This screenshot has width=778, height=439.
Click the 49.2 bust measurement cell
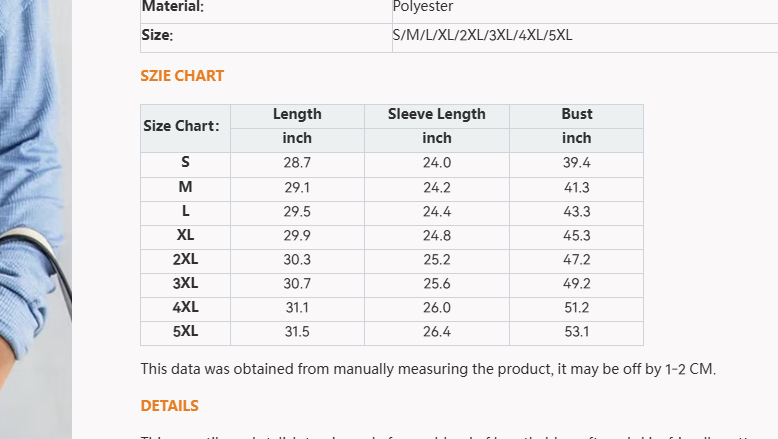point(576,283)
